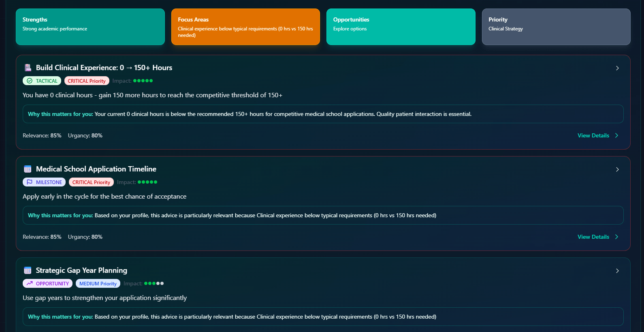Click the CRITICAL Priority tag on Application Timeline
This screenshot has width=644, height=332.
[x=91, y=182]
